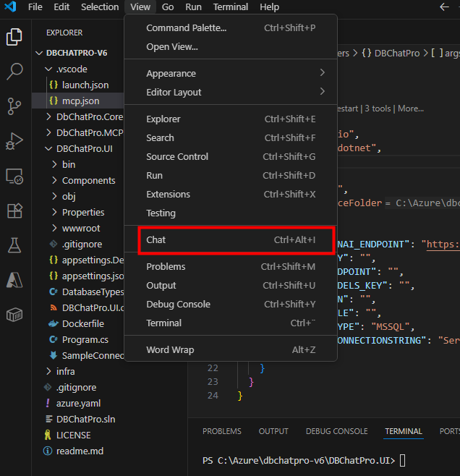Image resolution: width=460 pixels, height=476 pixels.
Task: Open the Edit menu
Action: [x=61, y=7]
